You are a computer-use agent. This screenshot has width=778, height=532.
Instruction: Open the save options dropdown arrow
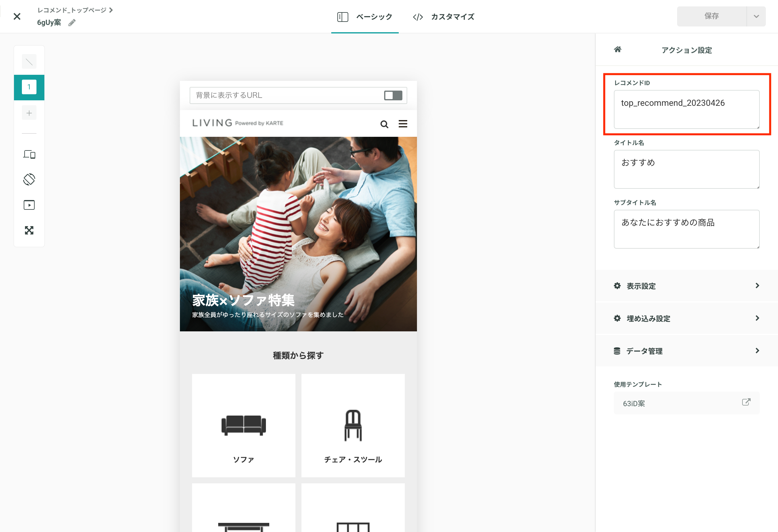click(756, 16)
